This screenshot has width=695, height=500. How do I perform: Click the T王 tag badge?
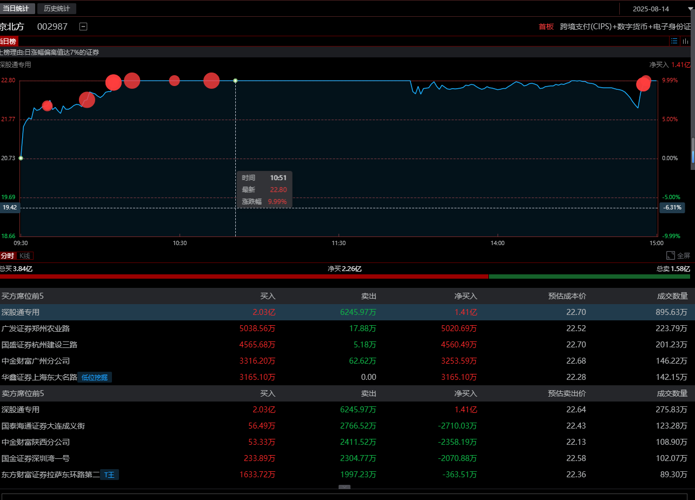pos(109,475)
